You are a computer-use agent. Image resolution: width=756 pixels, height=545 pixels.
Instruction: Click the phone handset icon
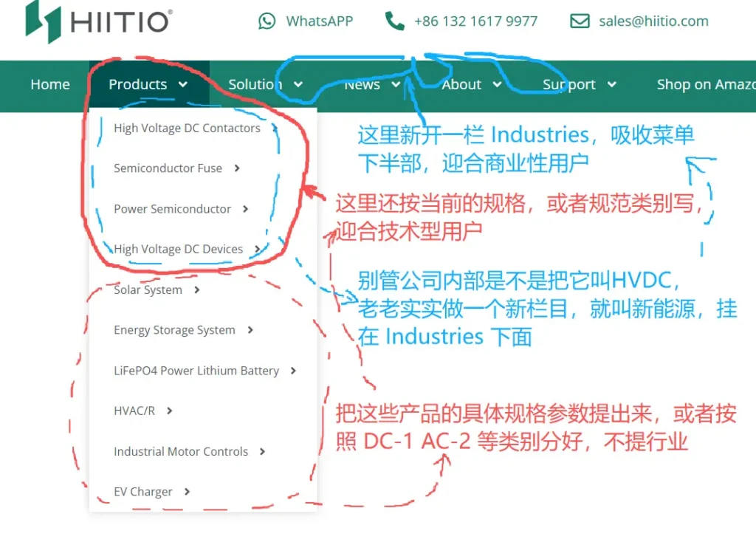(x=394, y=21)
